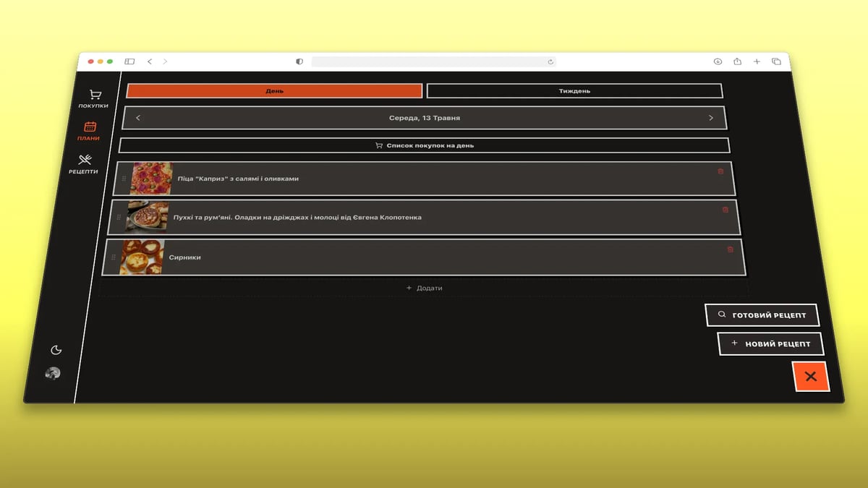This screenshot has height=488, width=868.
Task: Open a new browser tab
Action: pos(757,61)
